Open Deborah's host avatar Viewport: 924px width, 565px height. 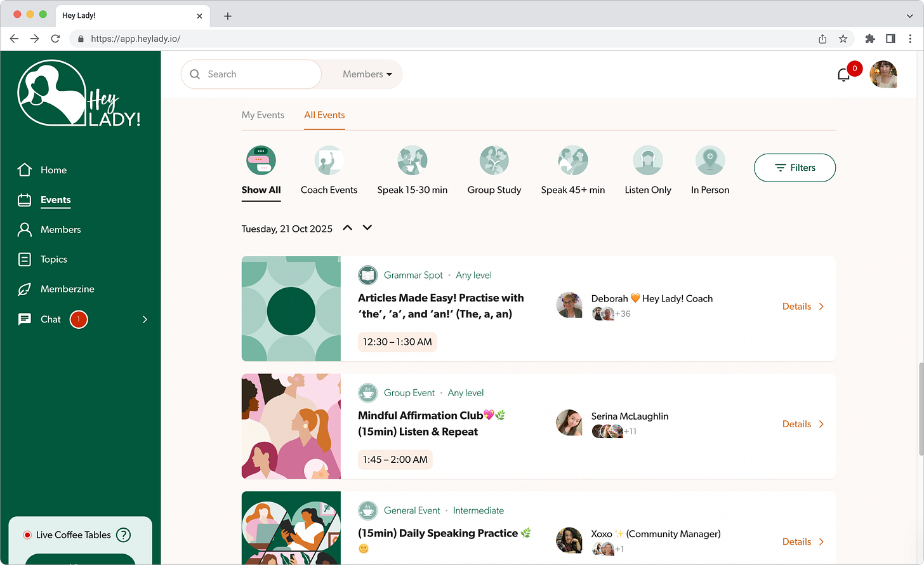569,305
